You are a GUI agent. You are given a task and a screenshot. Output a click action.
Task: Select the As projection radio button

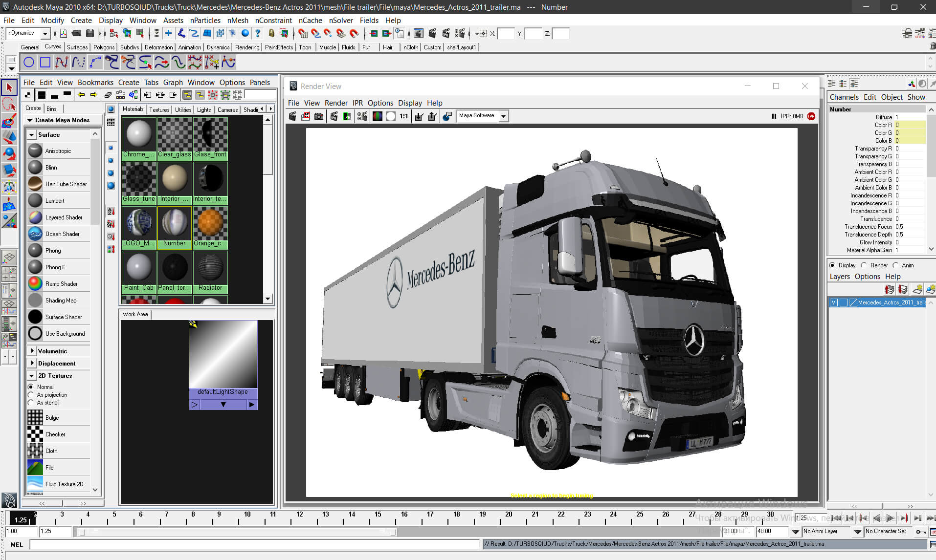(x=31, y=394)
